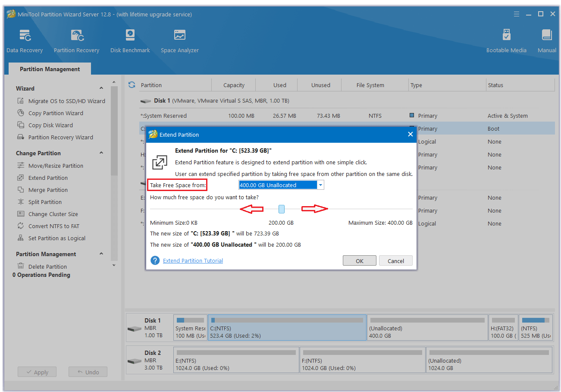Sort by the Type column header
The width and height of the screenshot is (561, 392).
coord(447,85)
